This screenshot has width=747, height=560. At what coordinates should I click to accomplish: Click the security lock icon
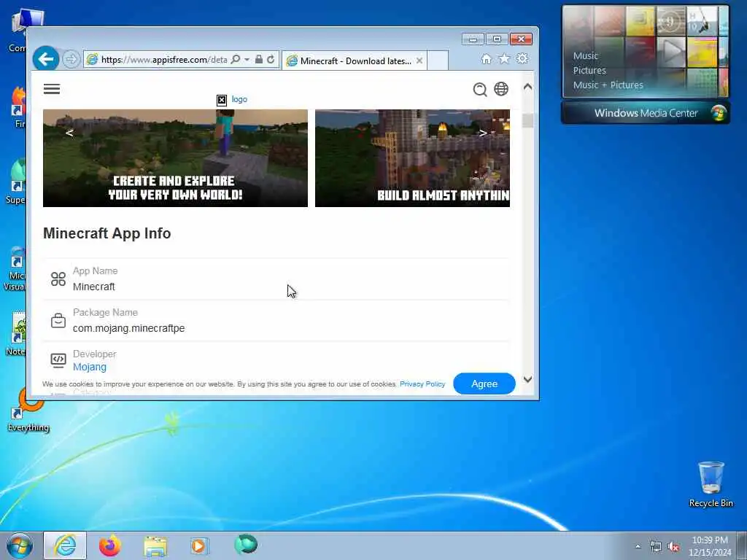259,59
